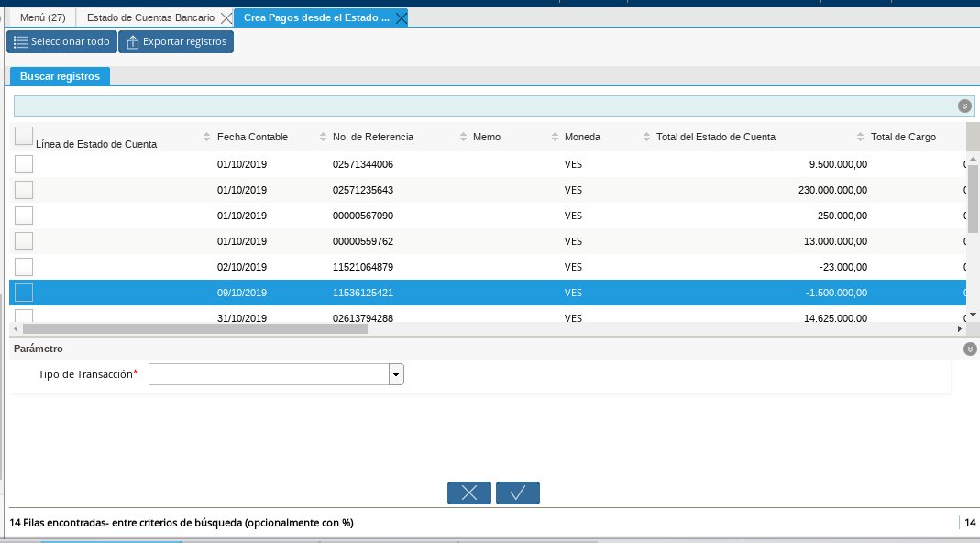Open the Tipo de Transacción dropdown arrow
Viewport: 980px width, 543px height.
(396, 374)
